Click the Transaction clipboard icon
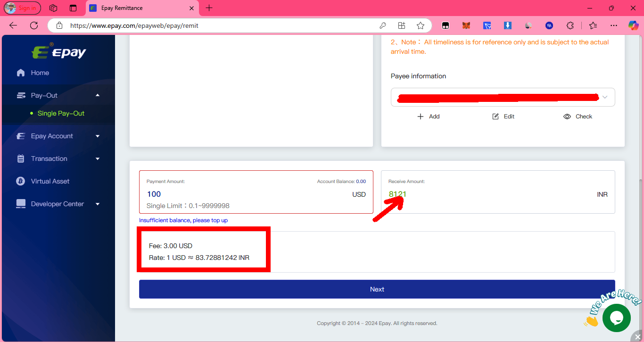 21,158
